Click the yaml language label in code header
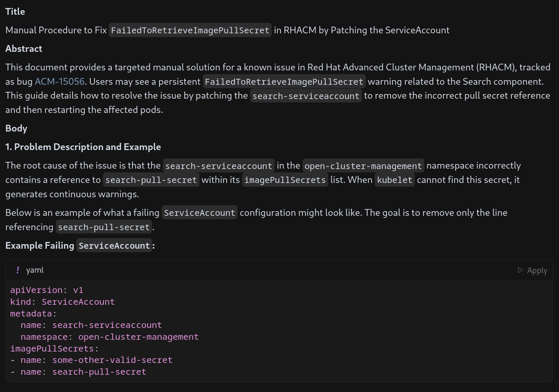The width and height of the screenshot is (559, 392). tap(35, 270)
